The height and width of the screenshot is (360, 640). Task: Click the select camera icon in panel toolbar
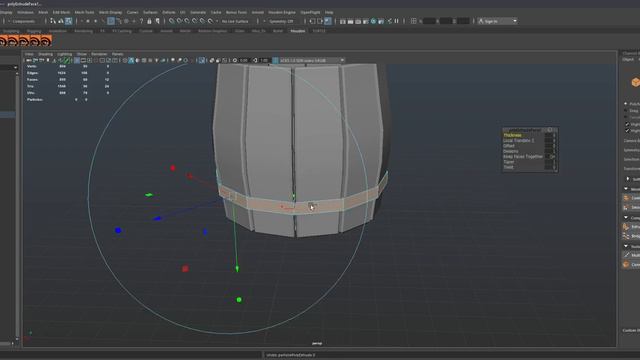point(29,60)
